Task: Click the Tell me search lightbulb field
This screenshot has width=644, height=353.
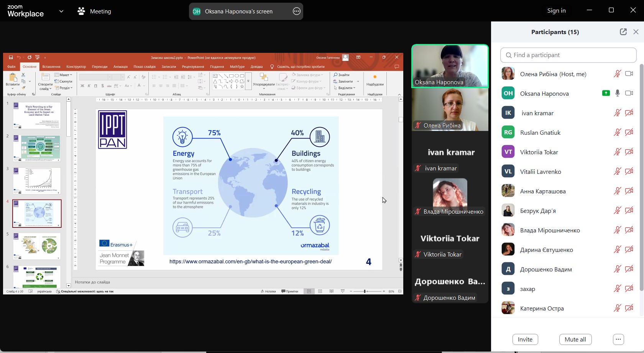Action: [297, 67]
